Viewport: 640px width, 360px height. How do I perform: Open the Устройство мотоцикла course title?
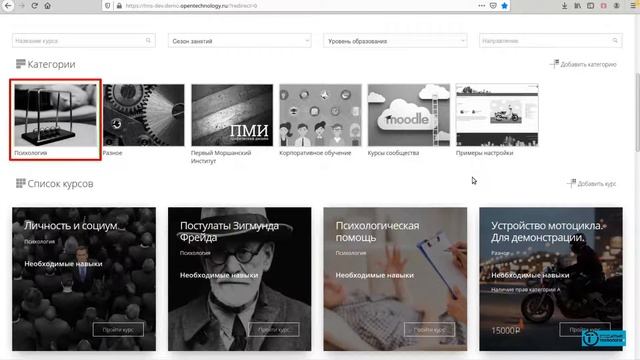pyautogui.click(x=547, y=231)
